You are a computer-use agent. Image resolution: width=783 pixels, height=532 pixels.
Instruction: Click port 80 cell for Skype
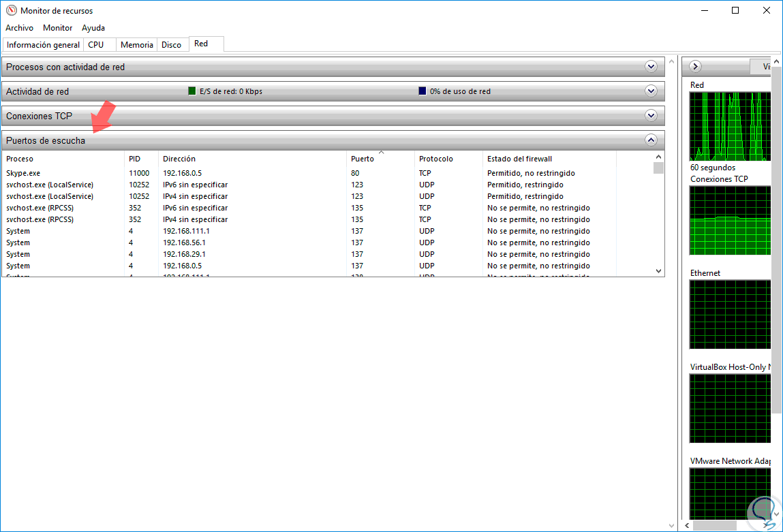click(x=355, y=173)
